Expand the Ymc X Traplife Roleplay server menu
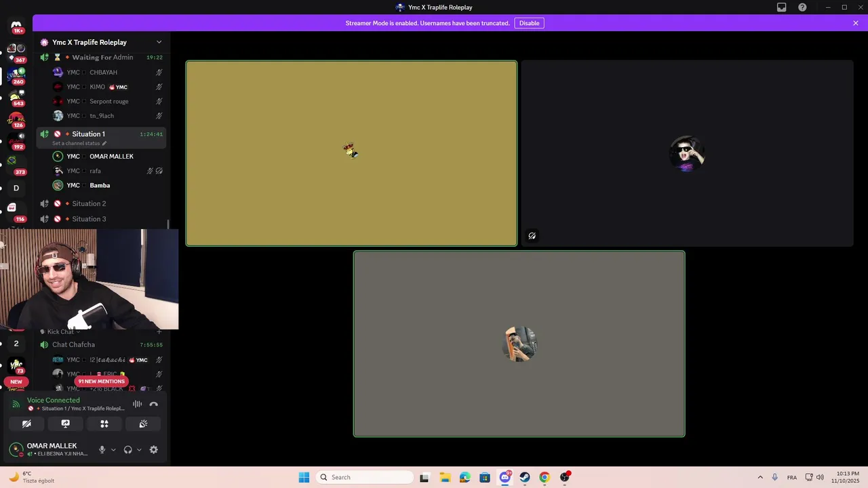 coord(102,42)
